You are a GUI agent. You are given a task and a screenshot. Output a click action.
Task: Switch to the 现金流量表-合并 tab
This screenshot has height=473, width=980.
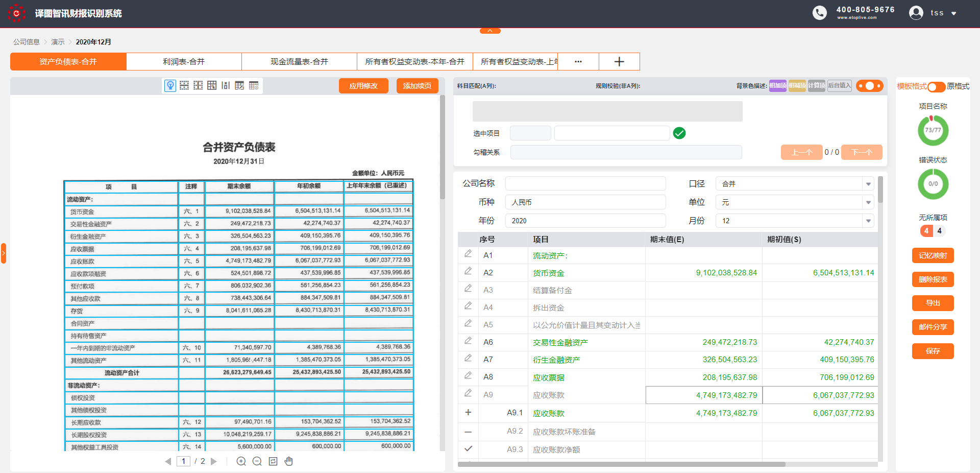[299, 62]
